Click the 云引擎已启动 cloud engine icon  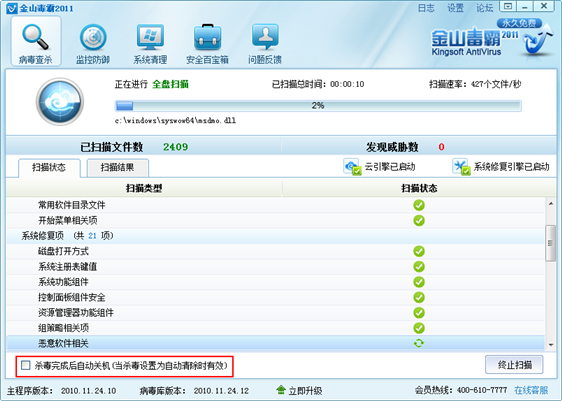(x=352, y=167)
